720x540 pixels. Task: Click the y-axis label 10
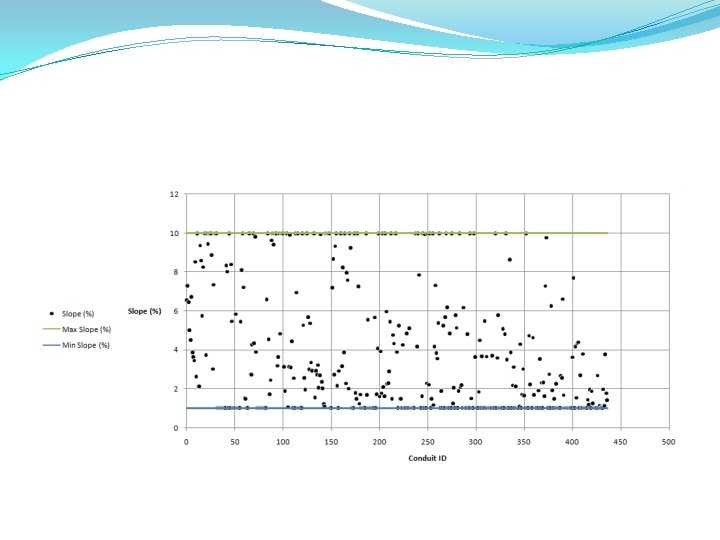click(174, 233)
